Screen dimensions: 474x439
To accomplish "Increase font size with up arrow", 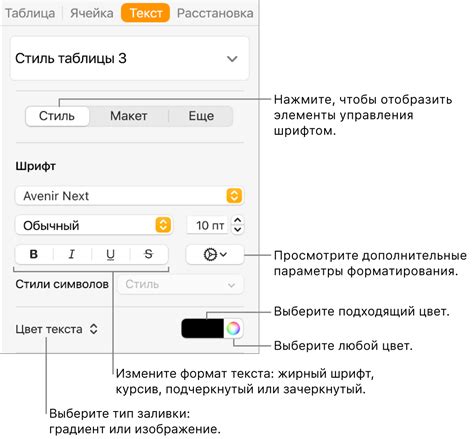I will (x=237, y=220).
